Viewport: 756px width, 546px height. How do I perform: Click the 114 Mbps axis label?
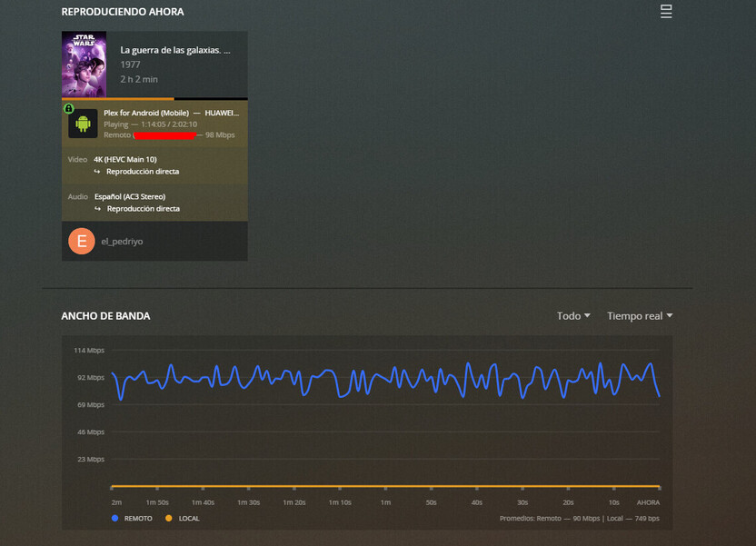pos(89,351)
